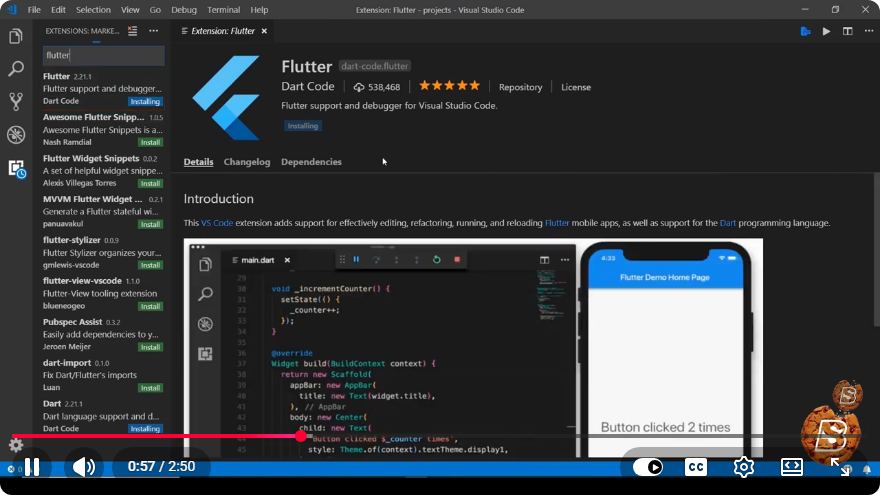
Task: Open the Repository link
Action: click(520, 87)
